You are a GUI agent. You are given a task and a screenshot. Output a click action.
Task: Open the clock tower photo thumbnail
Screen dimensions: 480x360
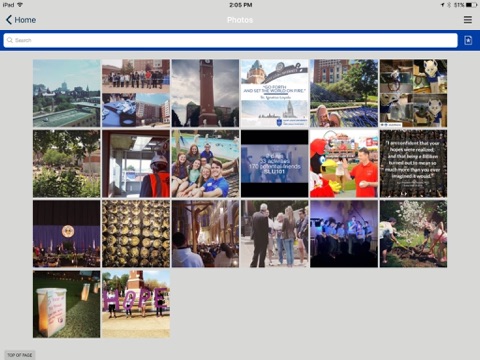pos(205,93)
